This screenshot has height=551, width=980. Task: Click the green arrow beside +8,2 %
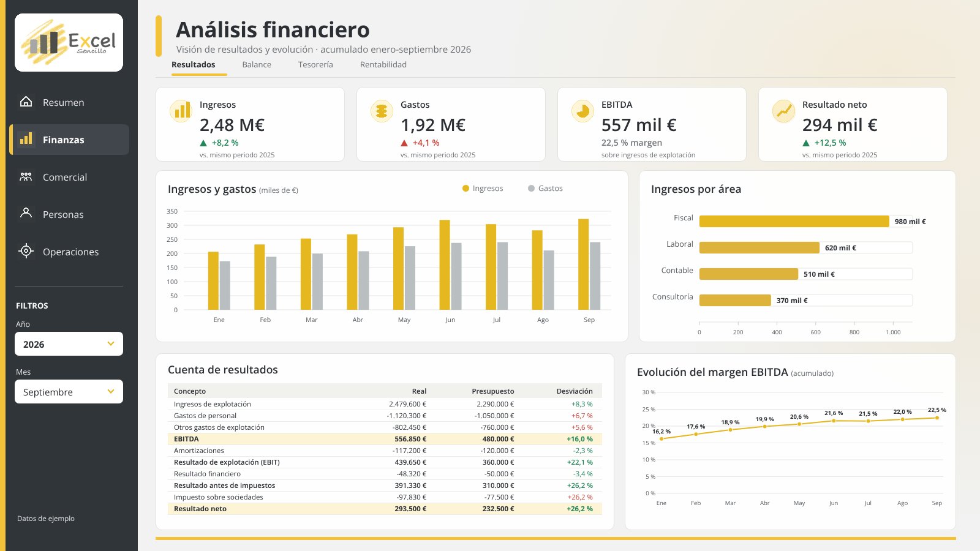tap(203, 143)
